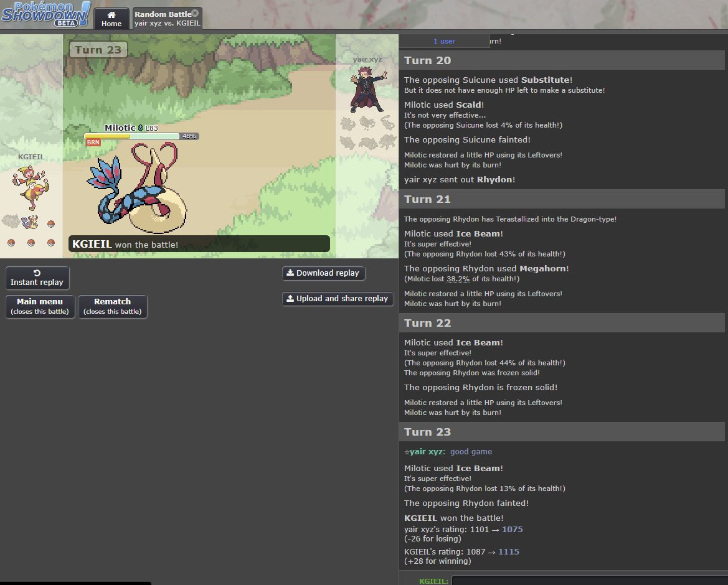
Task: Click the BRN status badge
Action: click(93, 143)
